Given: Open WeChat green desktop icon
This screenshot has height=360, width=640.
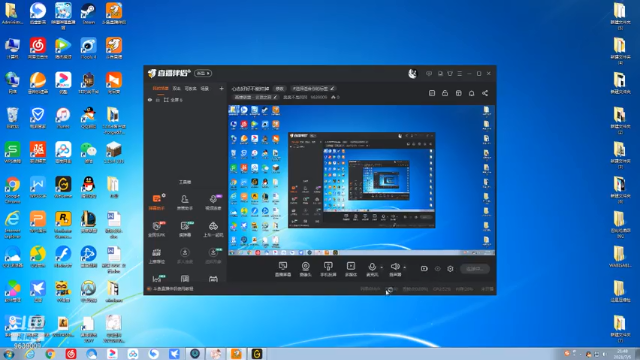Looking at the screenshot, I should [x=88, y=152].
